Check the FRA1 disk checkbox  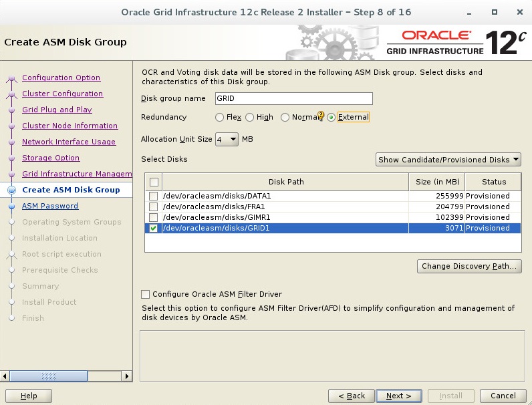[x=153, y=207]
